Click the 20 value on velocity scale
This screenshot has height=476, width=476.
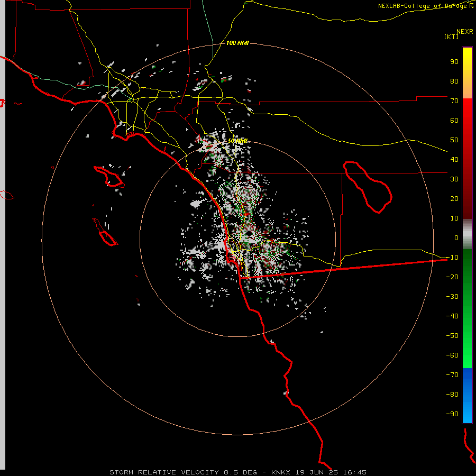[454, 198]
